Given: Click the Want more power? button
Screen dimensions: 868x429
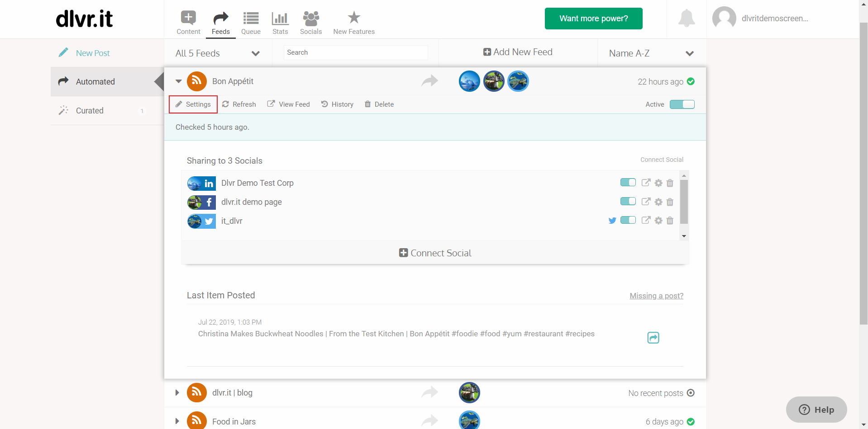Looking at the screenshot, I should coord(593,19).
